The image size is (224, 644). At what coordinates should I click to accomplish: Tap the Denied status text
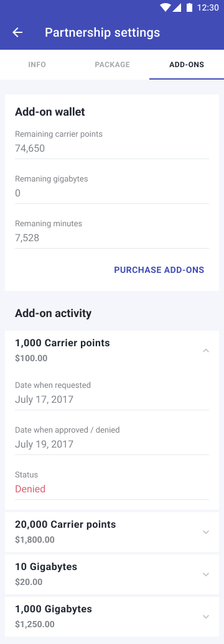(30, 489)
